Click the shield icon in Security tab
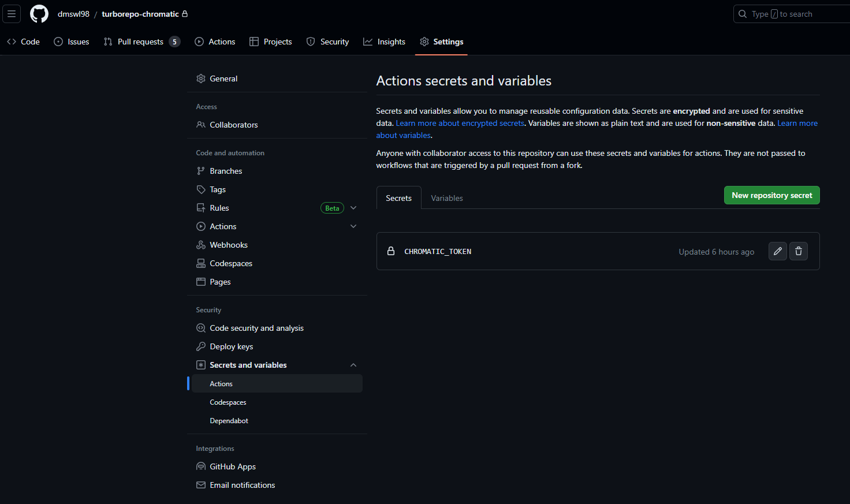 click(x=311, y=42)
